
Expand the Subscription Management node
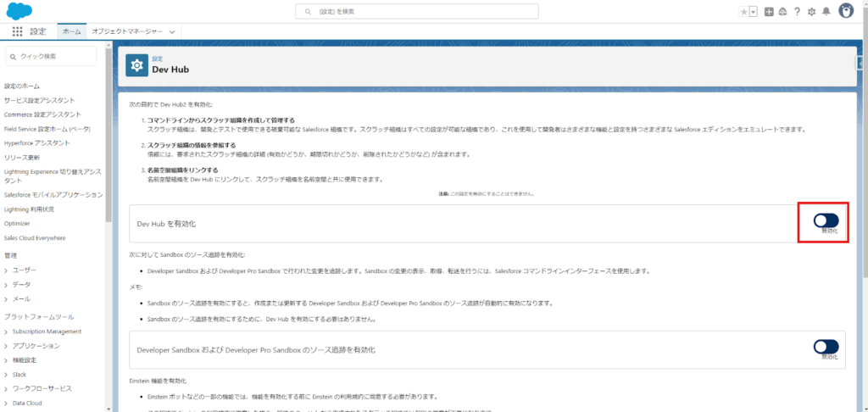(x=6, y=331)
